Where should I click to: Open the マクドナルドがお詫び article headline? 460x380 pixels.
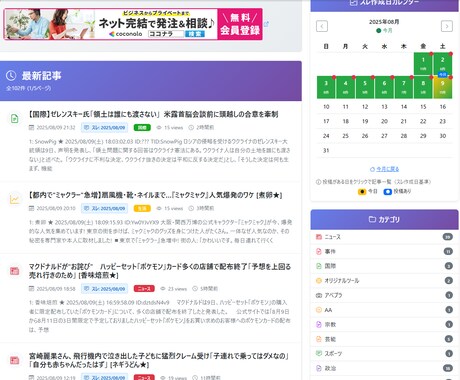(160, 271)
